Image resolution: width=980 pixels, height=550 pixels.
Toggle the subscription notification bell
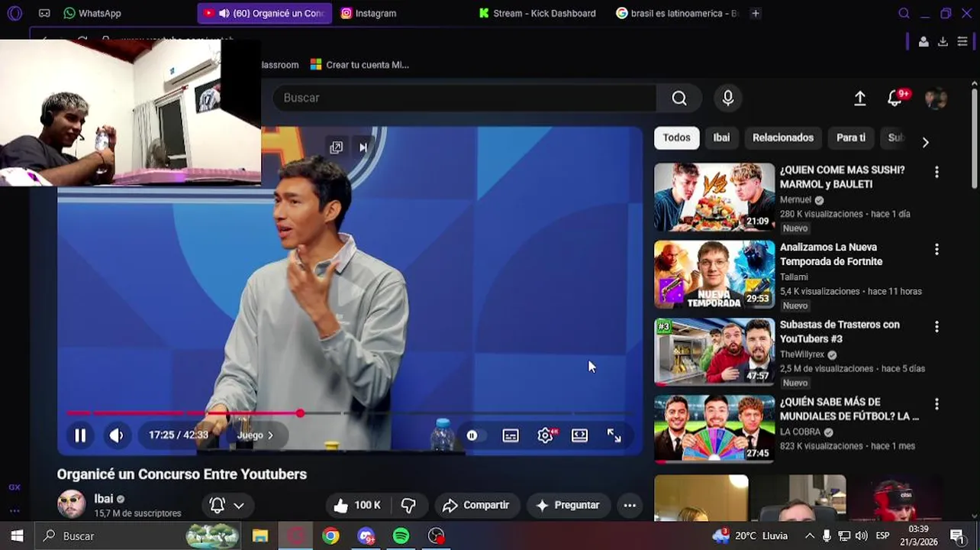point(218,505)
